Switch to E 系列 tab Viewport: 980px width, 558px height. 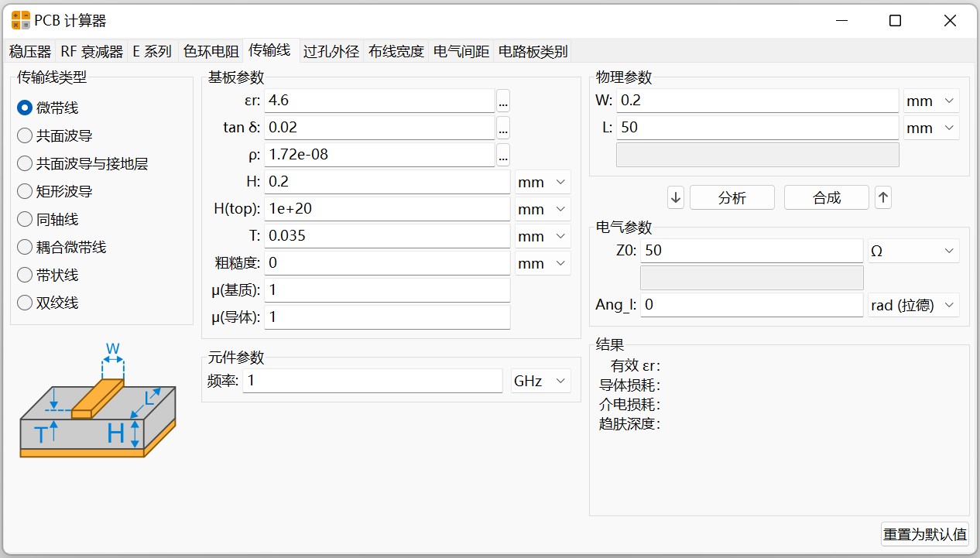pos(152,52)
